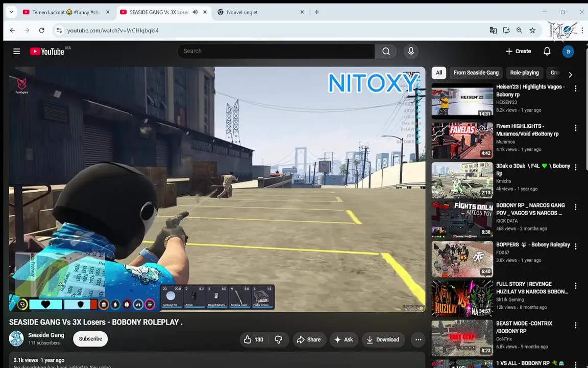Open the notifications bell
The image size is (588, 368).
547,52
